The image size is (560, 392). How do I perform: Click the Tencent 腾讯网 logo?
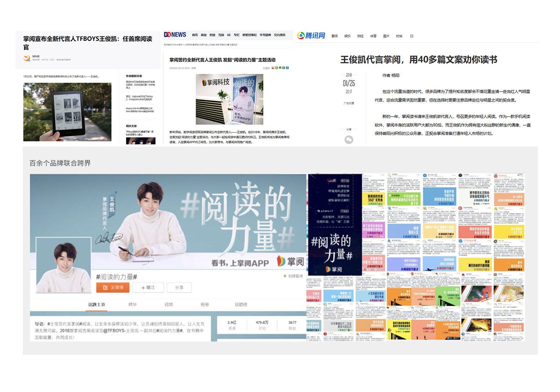[x=311, y=35]
